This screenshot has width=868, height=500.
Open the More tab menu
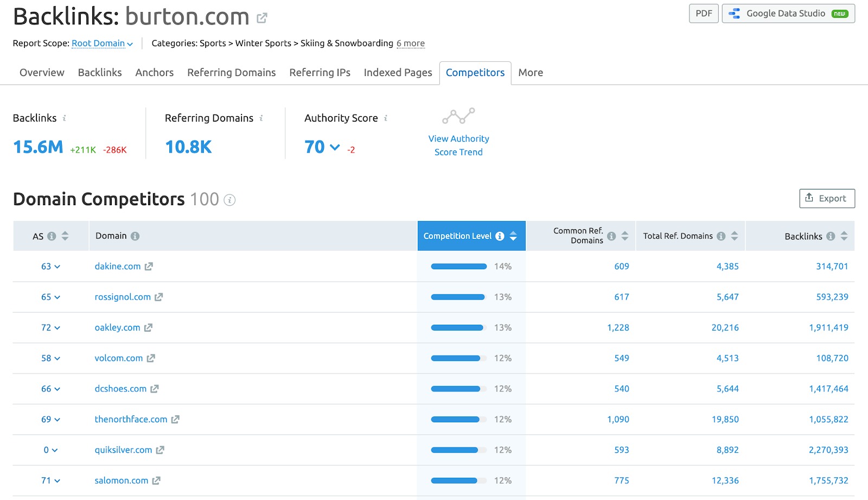[531, 73]
